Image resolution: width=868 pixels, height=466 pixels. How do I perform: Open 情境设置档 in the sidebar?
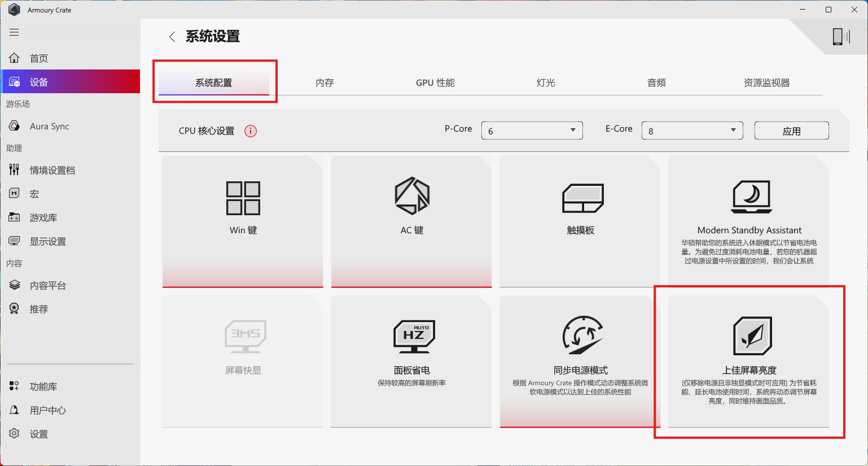[52, 171]
